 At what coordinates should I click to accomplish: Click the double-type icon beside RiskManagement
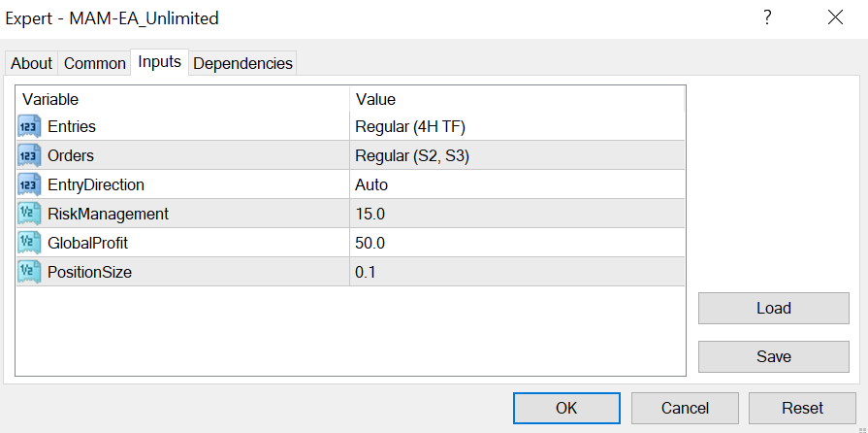click(x=28, y=214)
